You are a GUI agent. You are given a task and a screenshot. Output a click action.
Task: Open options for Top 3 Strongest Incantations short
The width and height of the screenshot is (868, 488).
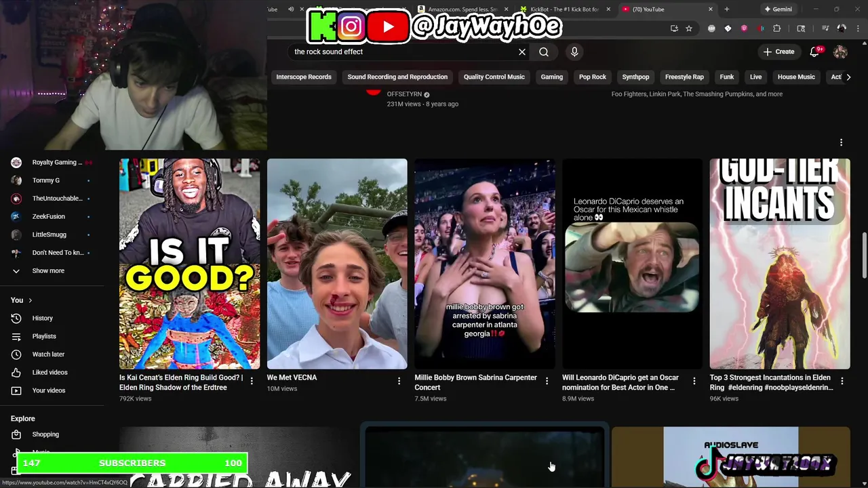coord(842,381)
